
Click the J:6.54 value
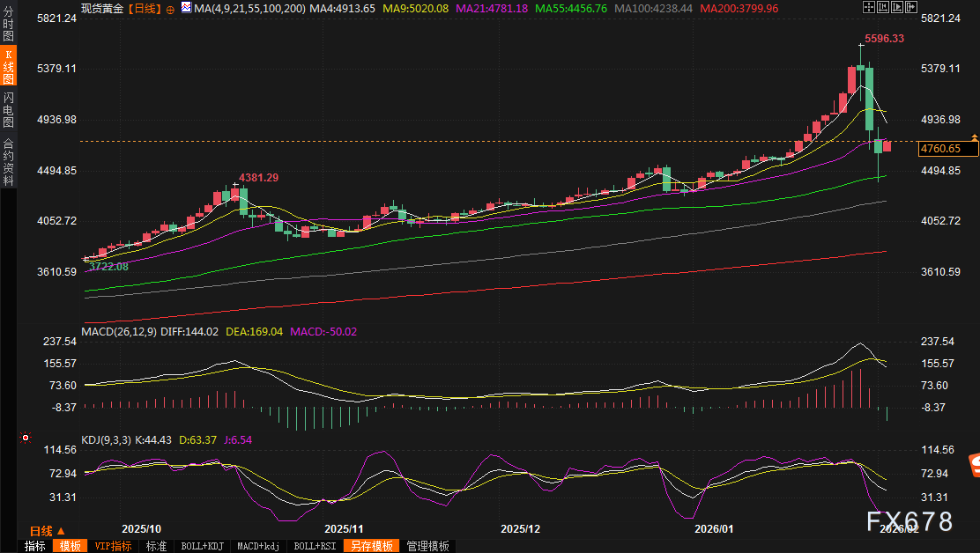tap(237, 440)
